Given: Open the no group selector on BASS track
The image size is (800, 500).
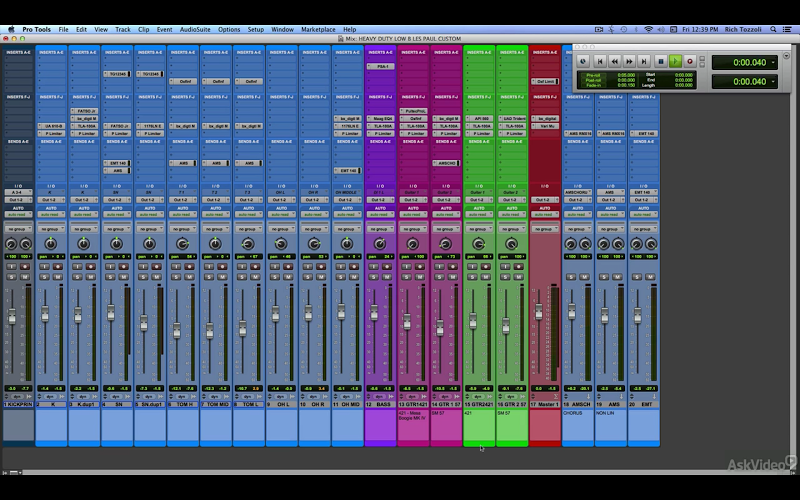Looking at the screenshot, I should pyautogui.click(x=380, y=229).
